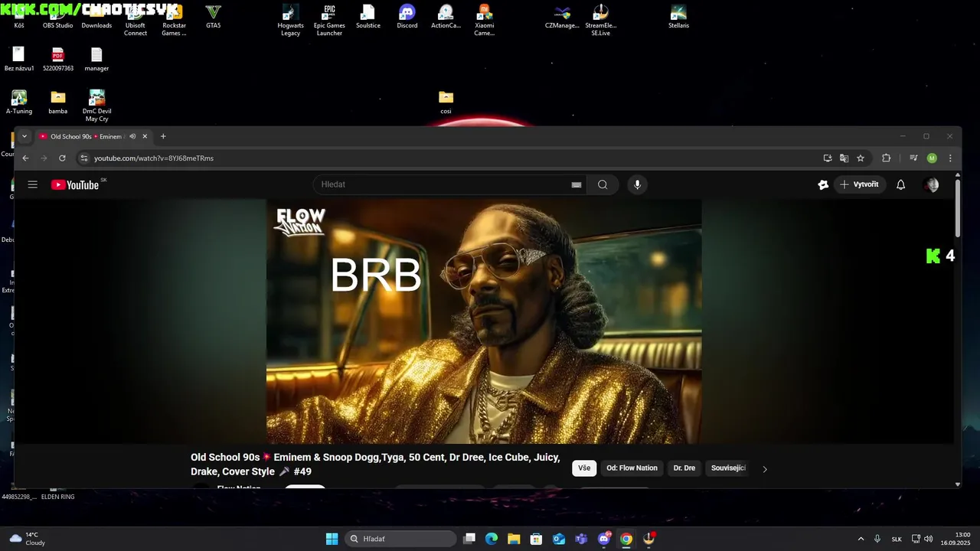Image resolution: width=980 pixels, height=551 pixels.
Task: Bookmark this tab with the star
Action: 861,158
